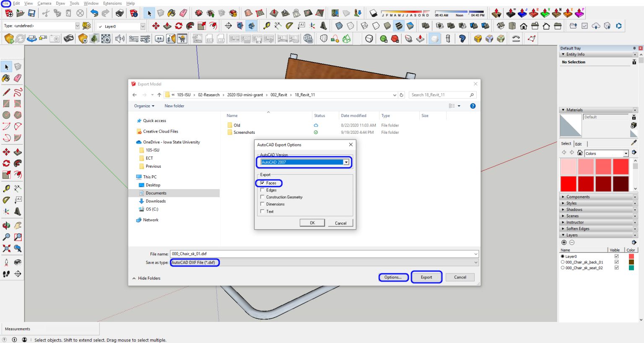This screenshot has height=343, width=644.
Task: Set 000_Chair_sk_back_01 as active layer
Action: point(563,262)
